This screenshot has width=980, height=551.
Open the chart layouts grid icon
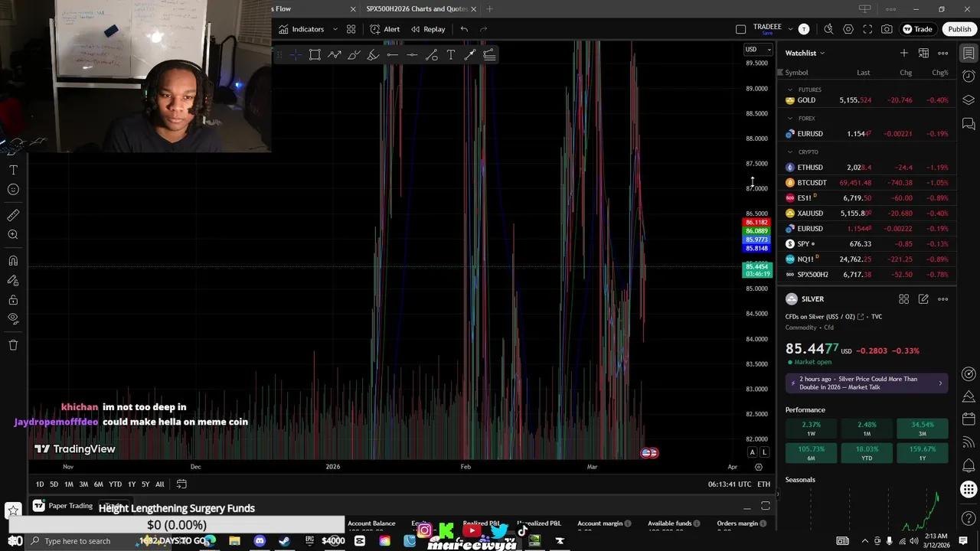coord(351,29)
